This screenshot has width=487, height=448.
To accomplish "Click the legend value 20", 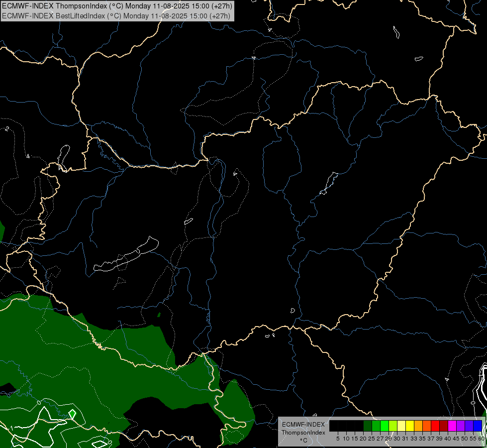I will coord(363,439).
